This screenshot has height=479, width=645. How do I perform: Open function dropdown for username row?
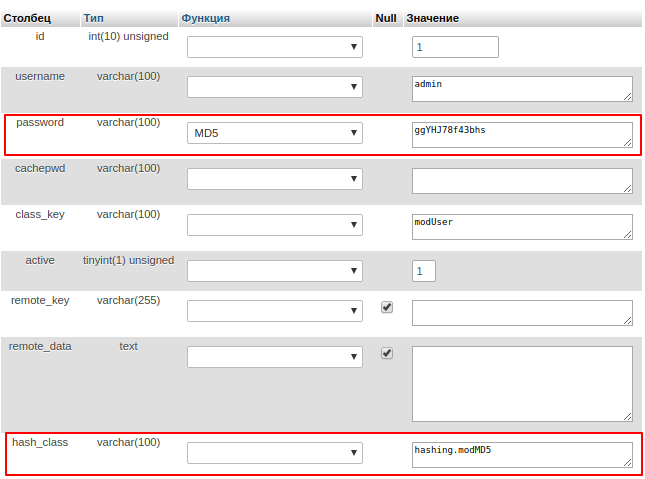click(x=275, y=87)
